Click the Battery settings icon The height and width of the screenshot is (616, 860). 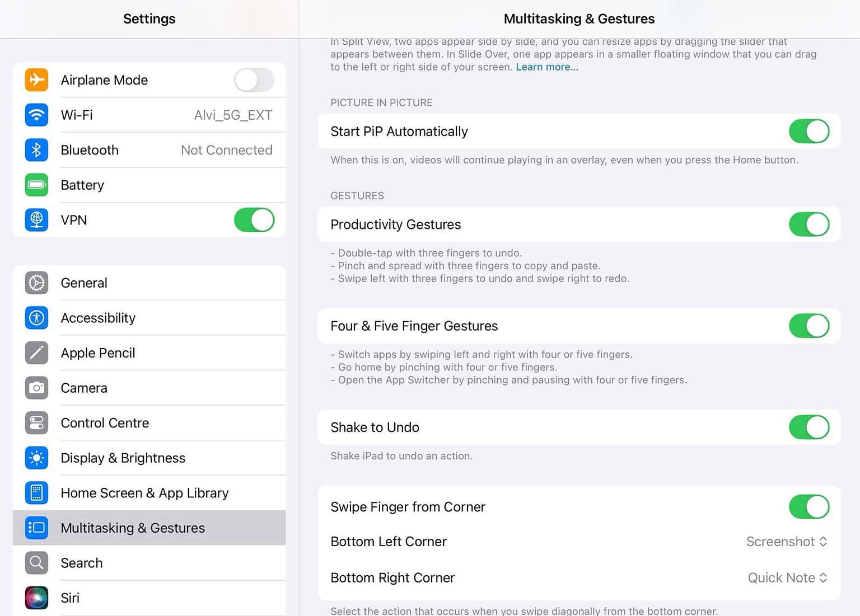tap(36, 185)
